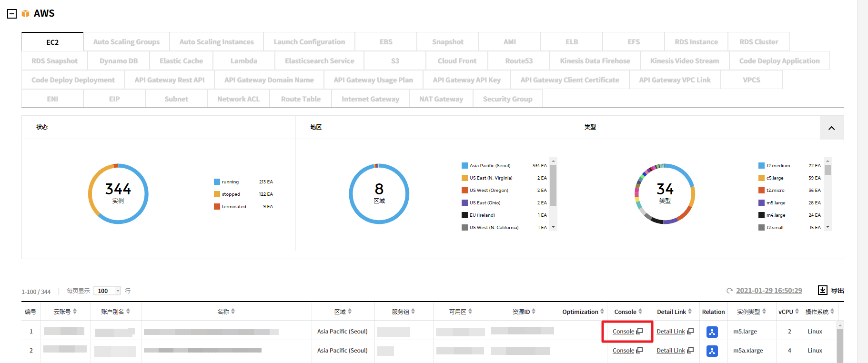Collapse the AWS section with minus icon

(12, 14)
